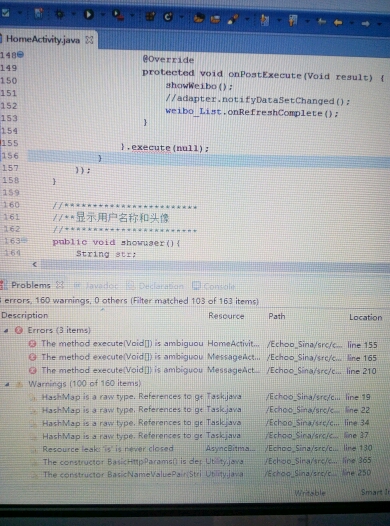Click the Forward navigation arrow icon

366,23
